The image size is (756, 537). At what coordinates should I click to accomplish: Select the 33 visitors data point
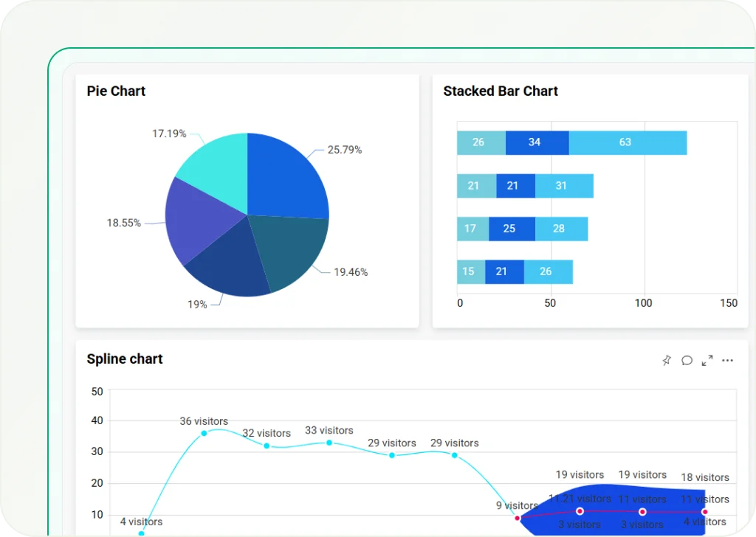pyautogui.click(x=329, y=443)
